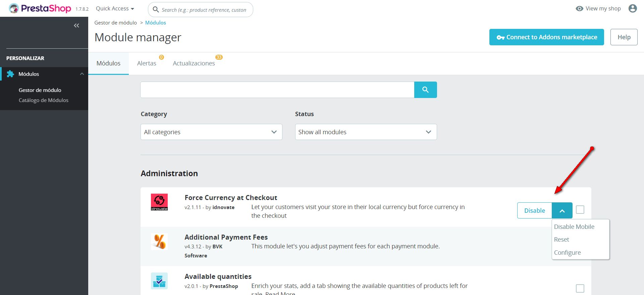Choose Configure from the module action menu
Viewport: 644px width, 295px height.
567,252
